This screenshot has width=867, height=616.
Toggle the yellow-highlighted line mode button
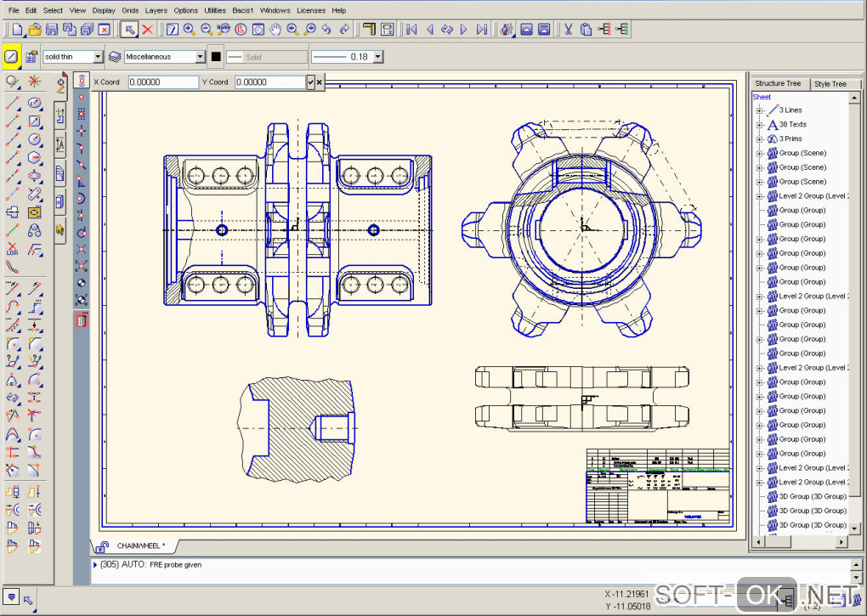click(x=11, y=57)
